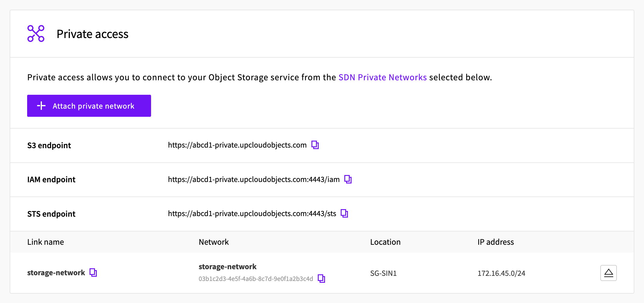This screenshot has height=303, width=644.
Task: Click the STS endpoint label
Action: point(51,214)
